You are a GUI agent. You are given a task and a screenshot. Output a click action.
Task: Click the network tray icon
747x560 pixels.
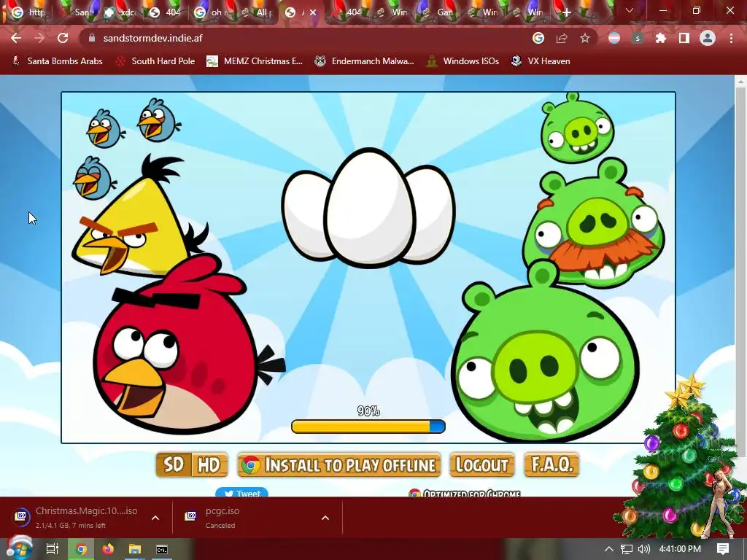(627, 549)
